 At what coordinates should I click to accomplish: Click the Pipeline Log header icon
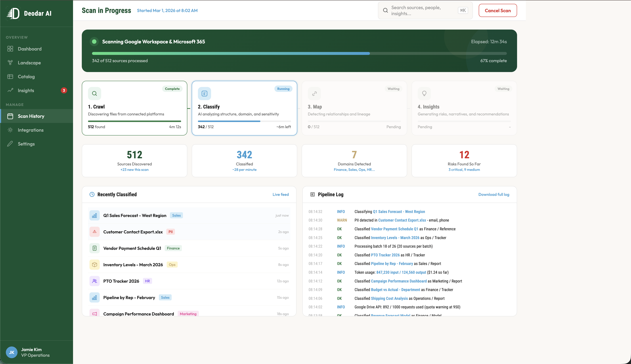coord(312,195)
